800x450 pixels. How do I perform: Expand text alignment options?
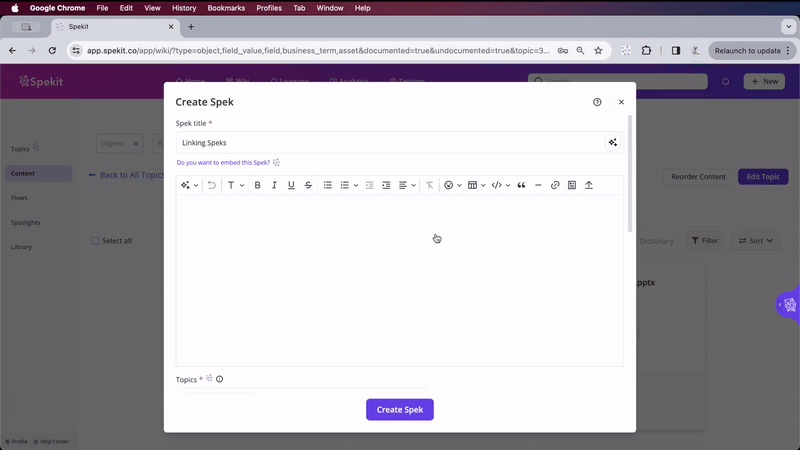(406, 185)
